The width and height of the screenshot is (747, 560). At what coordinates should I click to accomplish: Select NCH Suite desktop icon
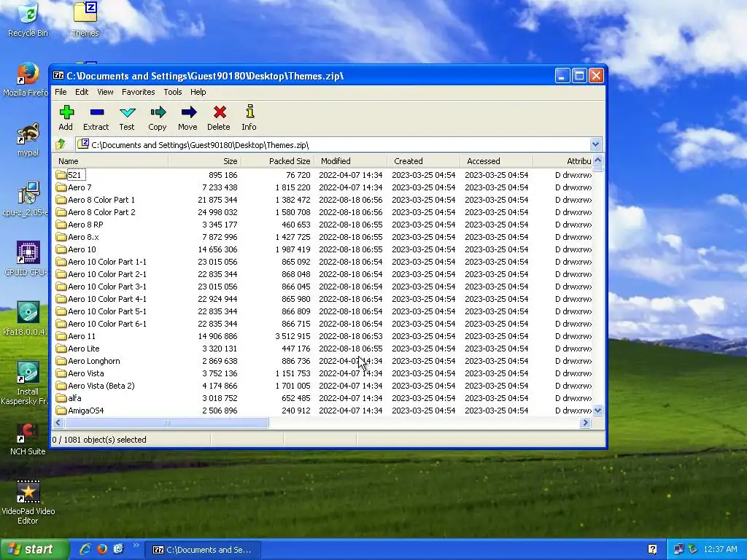(28, 438)
